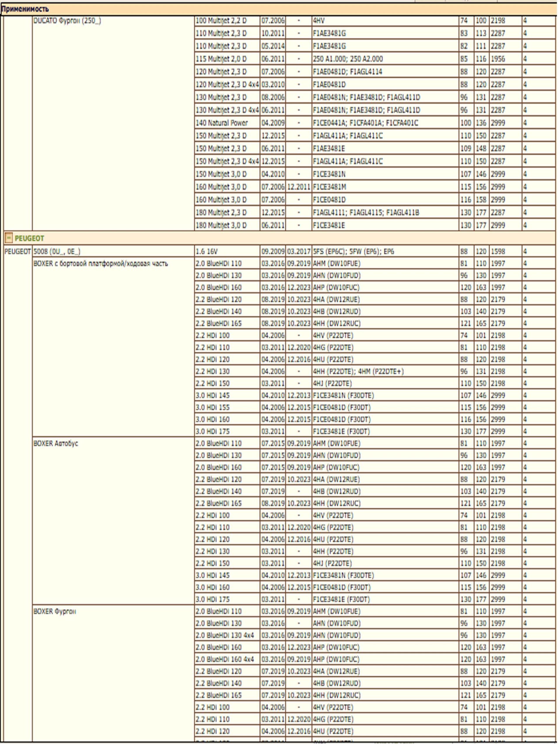560x747 pixels.
Task: Collapse the PEUGEOT group with minus icon
Action: click(x=9, y=238)
